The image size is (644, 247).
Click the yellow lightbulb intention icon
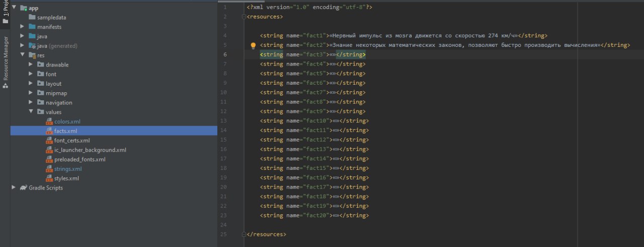click(253, 45)
